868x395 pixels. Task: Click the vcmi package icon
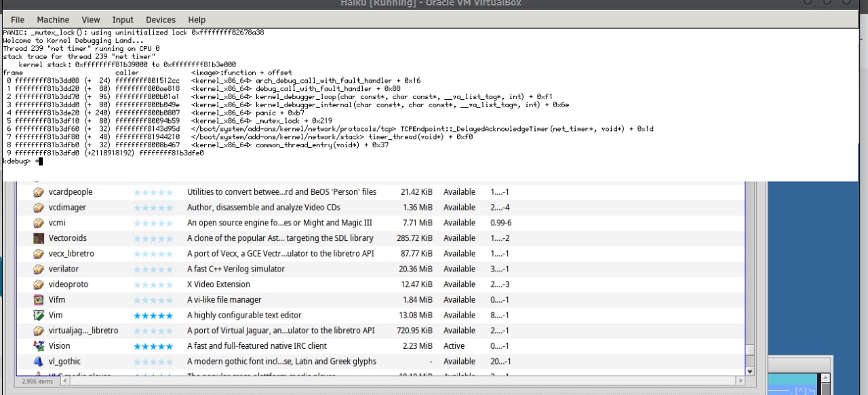click(39, 223)
